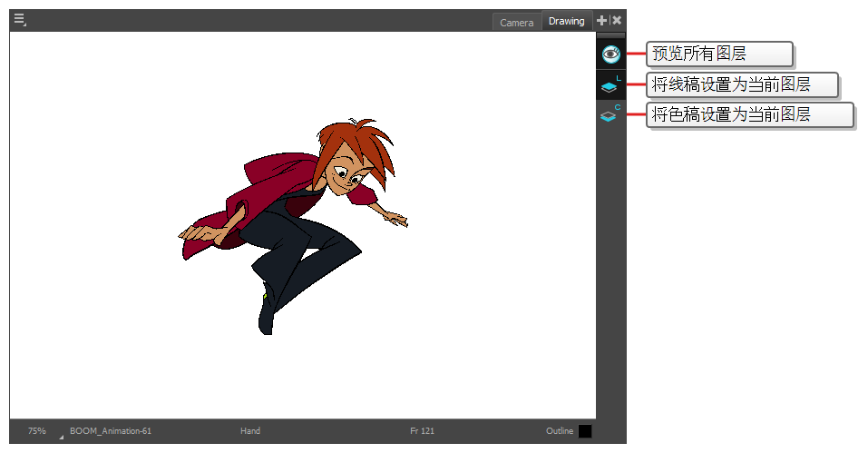Viewport: 868px width, 453px height.
Task: Toggle the eye icon to preview all layers
Action: coord(610,54)
